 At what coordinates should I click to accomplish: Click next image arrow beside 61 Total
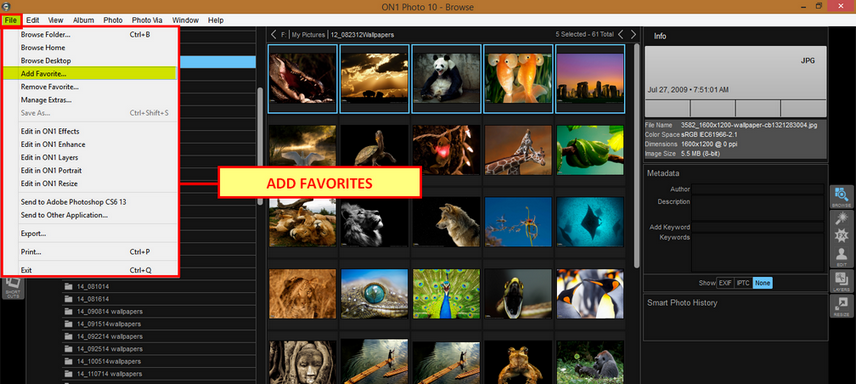coord(633,34)
